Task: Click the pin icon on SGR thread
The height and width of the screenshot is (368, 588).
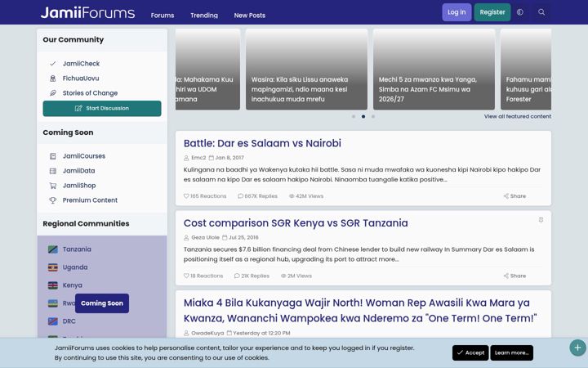Action: point(541,220)
